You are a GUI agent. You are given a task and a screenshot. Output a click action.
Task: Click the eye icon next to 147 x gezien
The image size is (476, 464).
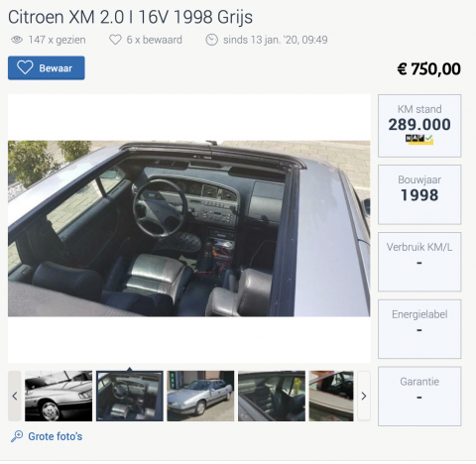tap(17, 40)
